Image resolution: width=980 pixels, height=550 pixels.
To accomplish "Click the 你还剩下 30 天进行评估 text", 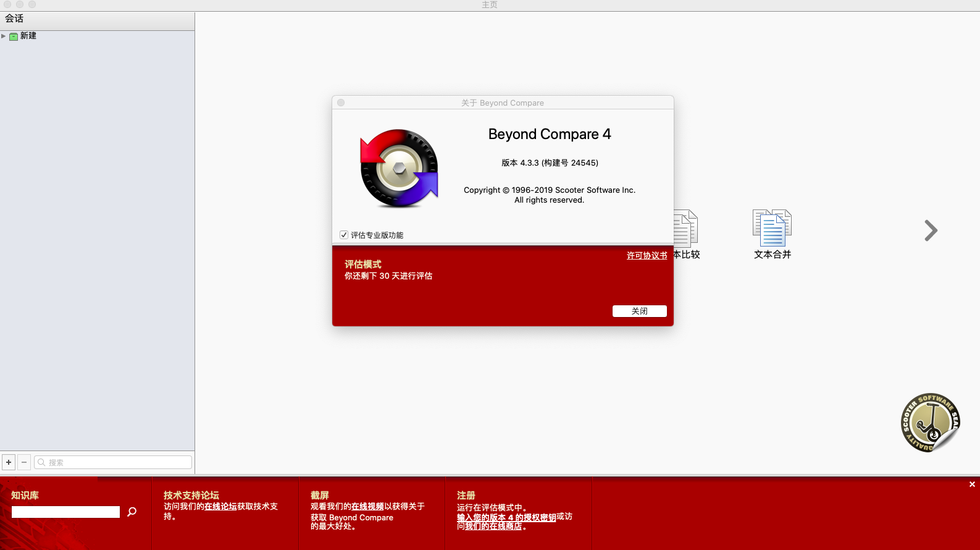I will click(388, 276).
